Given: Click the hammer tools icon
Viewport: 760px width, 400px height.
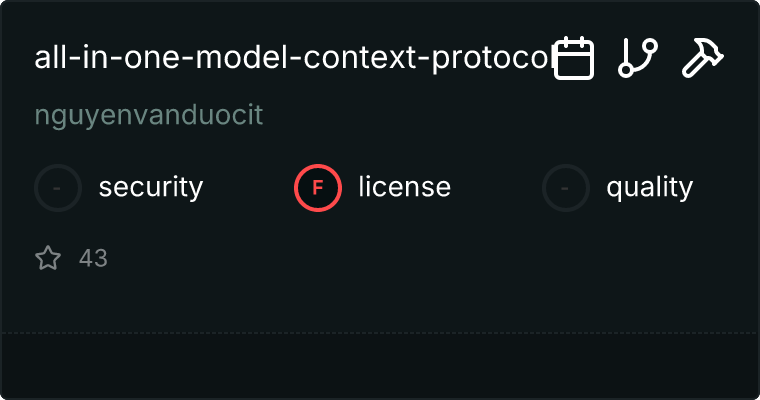Looking at the screenshot, I should click(702, 58).
